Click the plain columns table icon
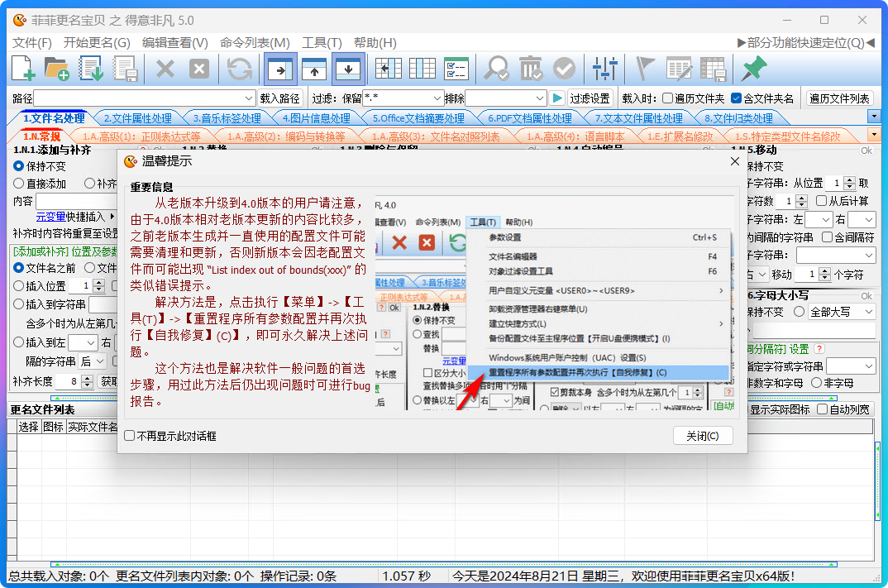This screenshot has width=888, height=588. click(423, 69)
